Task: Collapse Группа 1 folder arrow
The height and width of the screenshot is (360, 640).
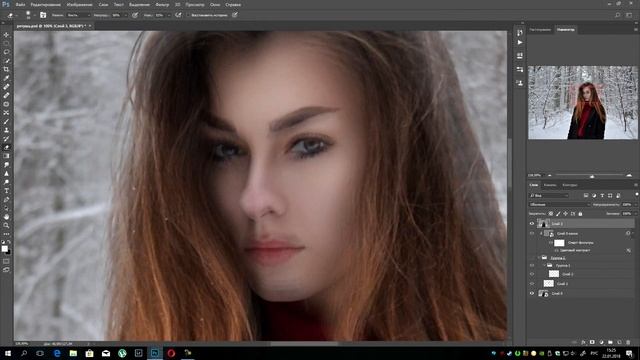Action: pos(544,265)
